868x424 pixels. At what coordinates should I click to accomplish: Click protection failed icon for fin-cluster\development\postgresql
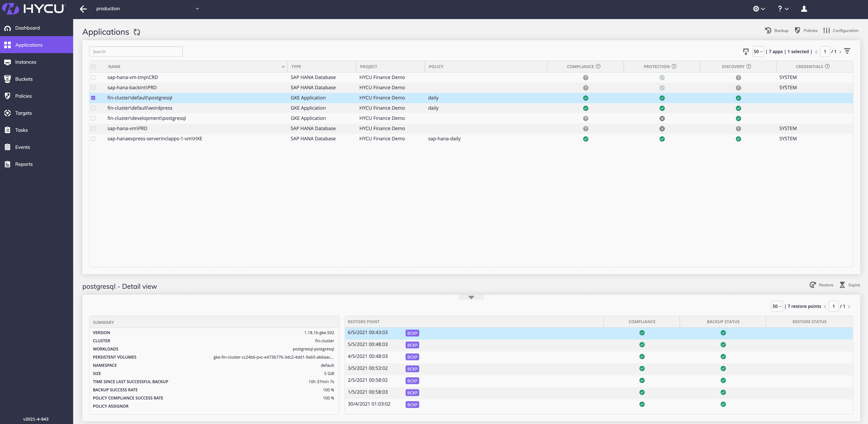coord(662,118)
